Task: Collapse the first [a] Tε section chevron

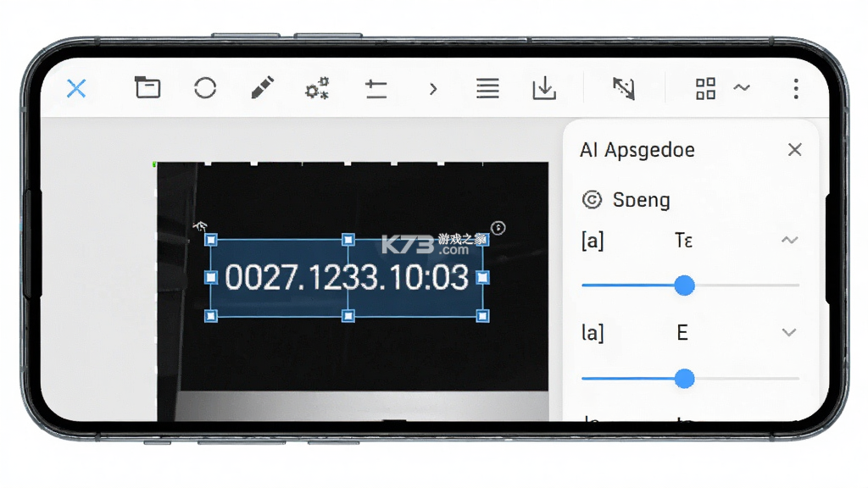Action: point(789,240)
